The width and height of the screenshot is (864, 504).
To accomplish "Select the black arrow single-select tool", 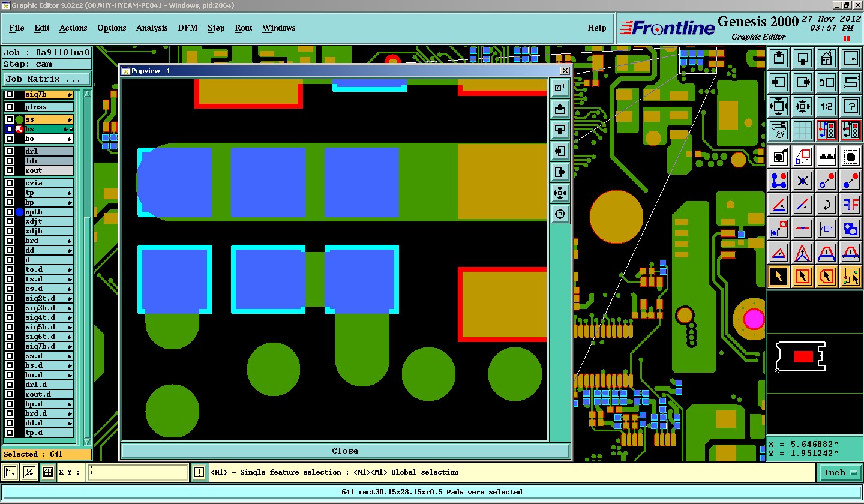I will [779, 277].
